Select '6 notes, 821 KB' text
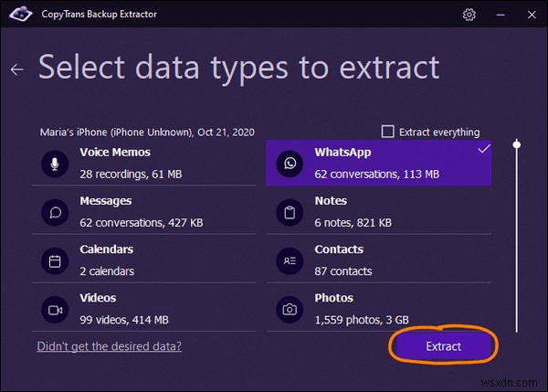548x392 pixels. click(x=353, y=223)
